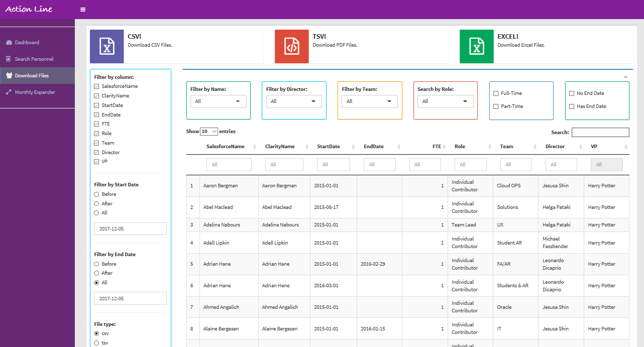Sort table by StartDate column arrows
Image resolution: width=644 pixels, height=347 pixels.
click(x=353, y=147)
